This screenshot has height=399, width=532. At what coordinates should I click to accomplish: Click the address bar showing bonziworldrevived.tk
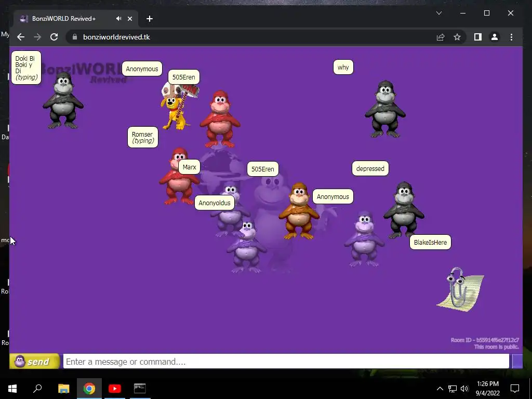[116, 37]
